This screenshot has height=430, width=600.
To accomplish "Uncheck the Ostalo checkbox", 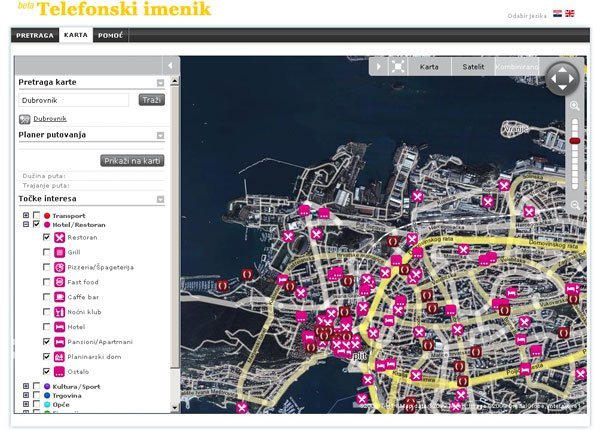I will [x=46, y=371].
